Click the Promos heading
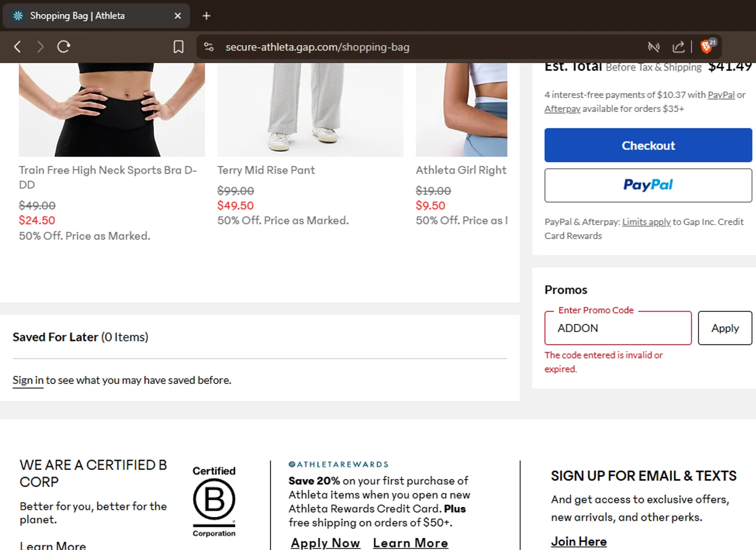This screenshot has width=756, height=550. (566, 290)
